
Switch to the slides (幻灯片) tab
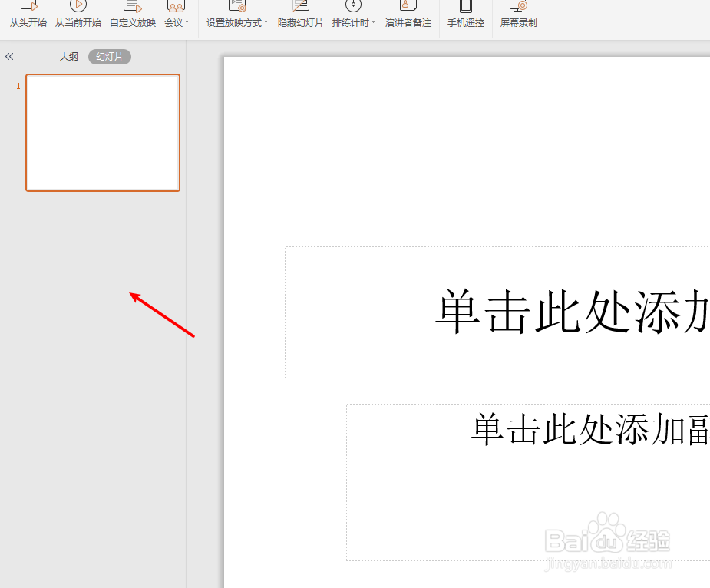(110, 57)
